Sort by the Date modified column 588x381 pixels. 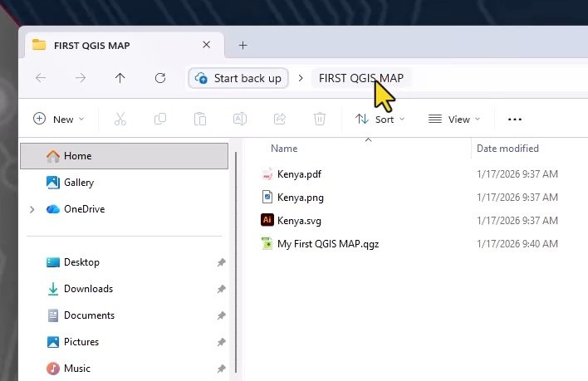coord(507,149)
